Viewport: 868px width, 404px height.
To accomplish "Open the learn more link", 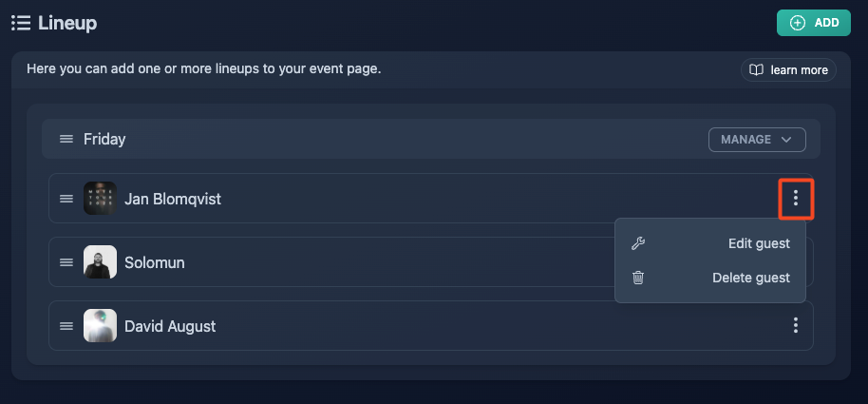I will click(x=788, y=70).
